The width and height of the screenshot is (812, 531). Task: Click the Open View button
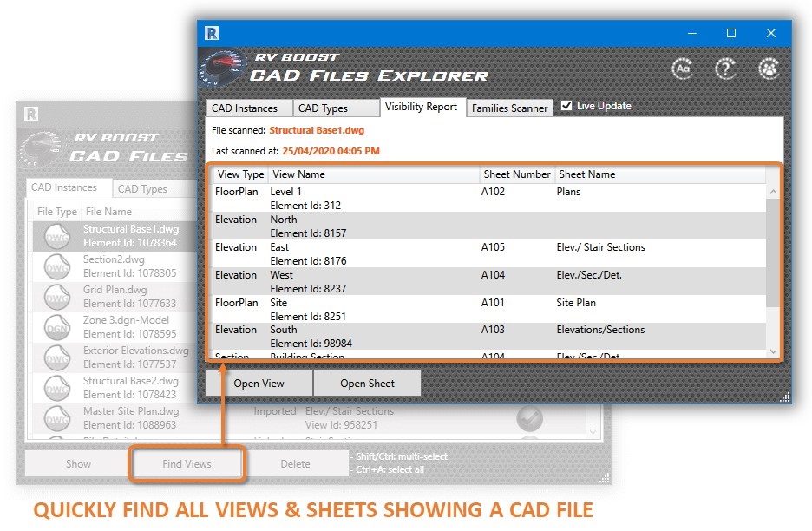coord(259,383)
